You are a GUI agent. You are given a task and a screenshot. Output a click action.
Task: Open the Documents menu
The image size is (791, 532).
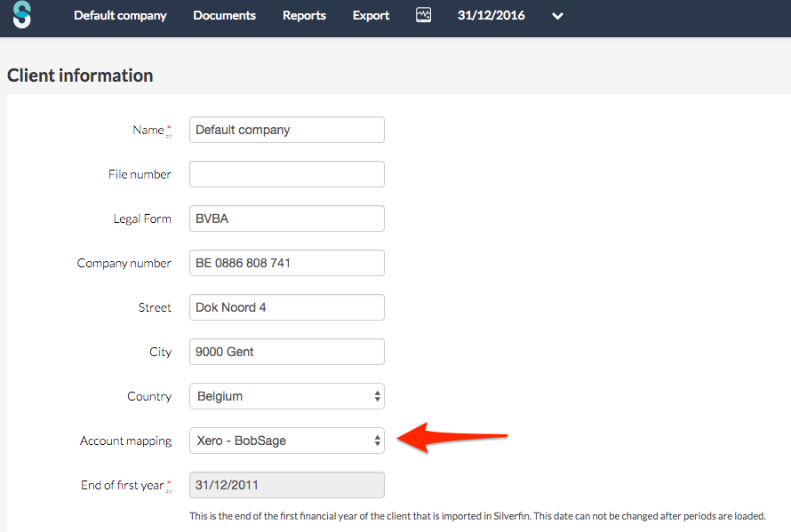[x=225, y=16]
